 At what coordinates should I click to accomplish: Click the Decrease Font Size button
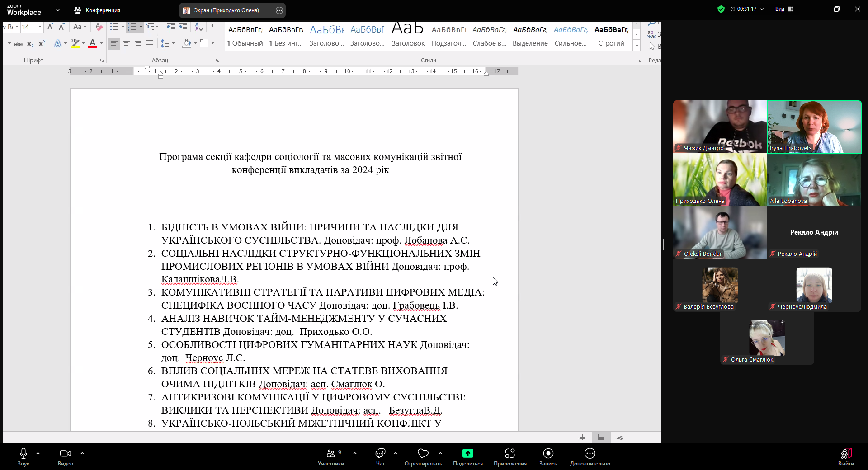[x=61, y=27]
